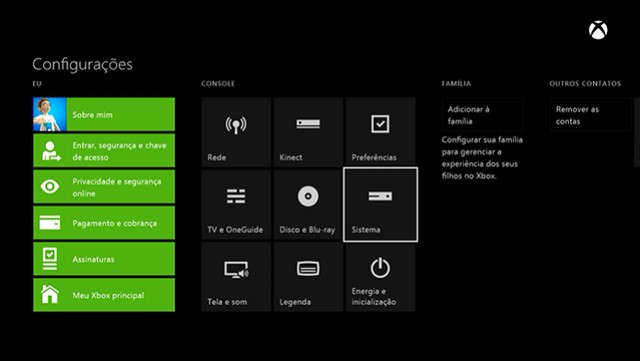
Task: Open the Energia e inicialização tile
Action: pos(380,277)
